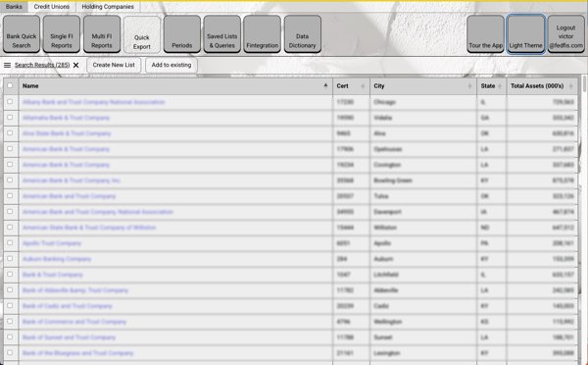Open Bank of Cadiz and Trust Company link
The height and width of the screenshot is (365, 588).
[x=68, y=306]
